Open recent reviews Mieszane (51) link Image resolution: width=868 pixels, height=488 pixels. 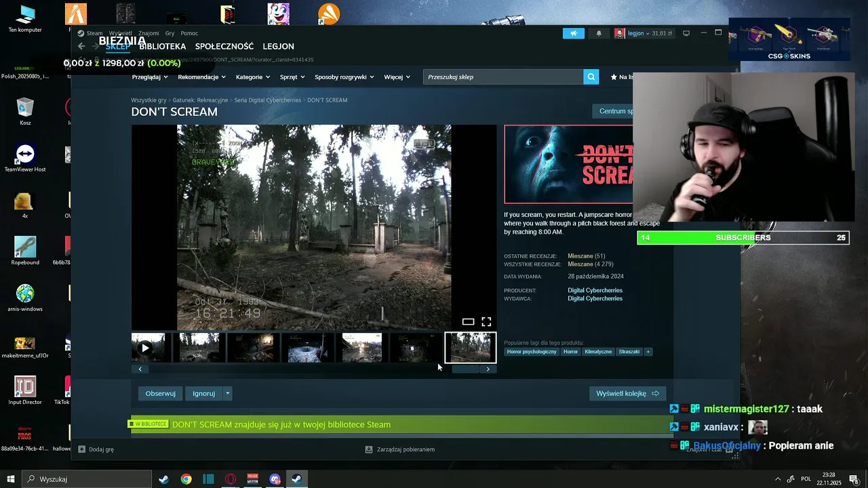[x=586, y=256]
